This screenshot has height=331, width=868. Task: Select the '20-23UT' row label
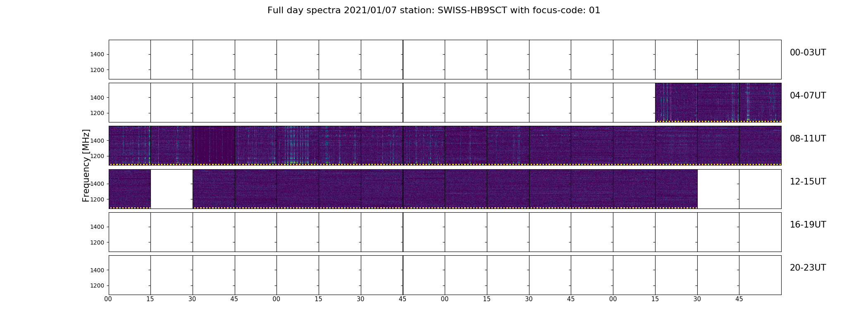click(808, 268)
